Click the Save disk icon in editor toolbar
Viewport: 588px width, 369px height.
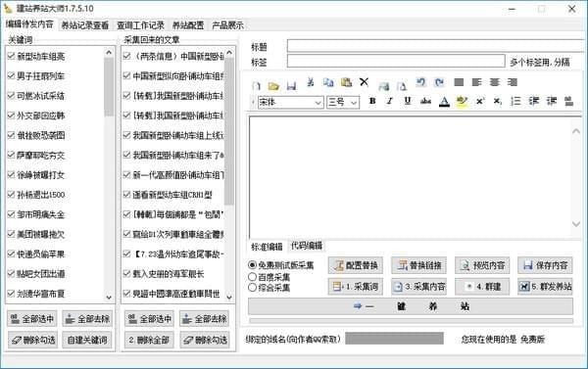(x=291, y=86)
